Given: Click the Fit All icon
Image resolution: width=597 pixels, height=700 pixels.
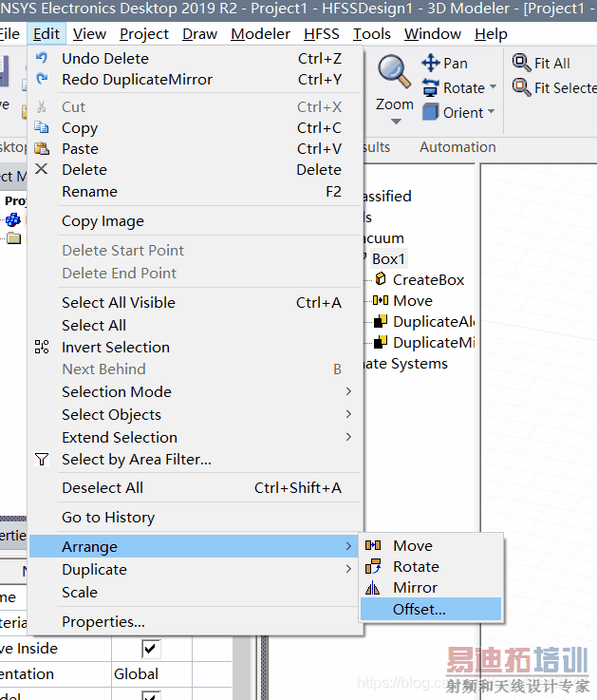Looking at the screenshot, I should point(521,63).
